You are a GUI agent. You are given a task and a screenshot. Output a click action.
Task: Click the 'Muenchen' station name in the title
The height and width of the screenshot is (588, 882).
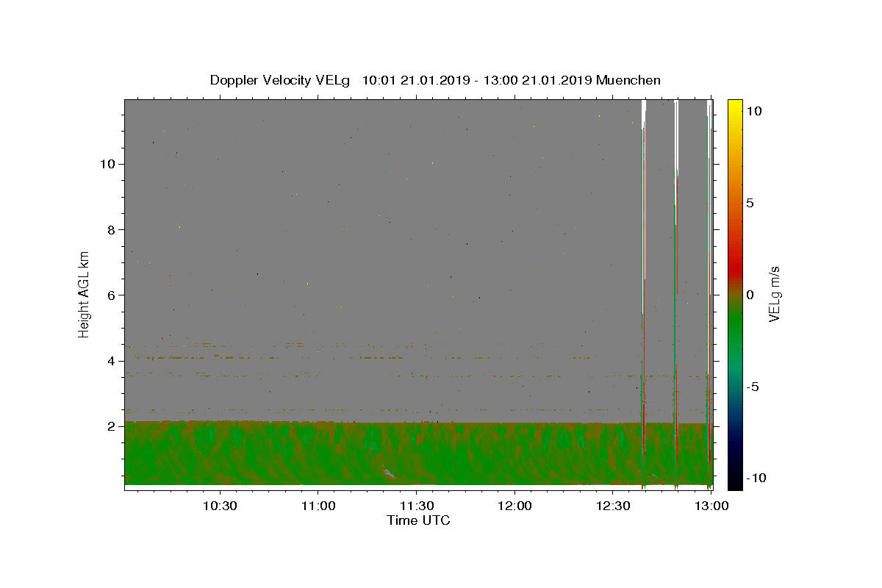pos(628,80)
